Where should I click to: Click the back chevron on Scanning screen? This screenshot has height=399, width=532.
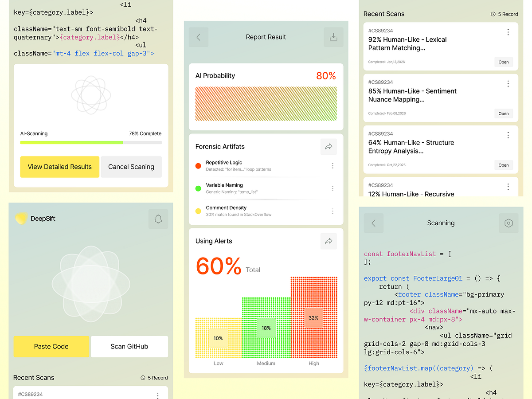[x=373, y=223]
